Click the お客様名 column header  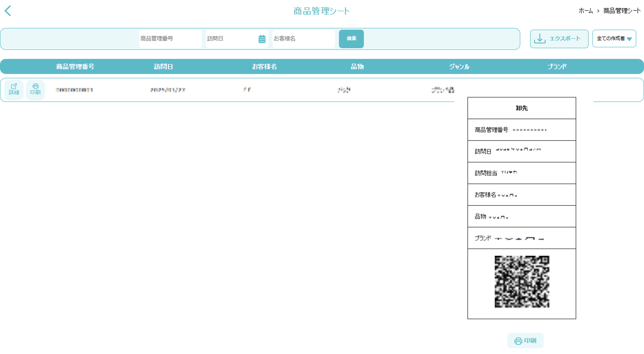tap(264, 67)
